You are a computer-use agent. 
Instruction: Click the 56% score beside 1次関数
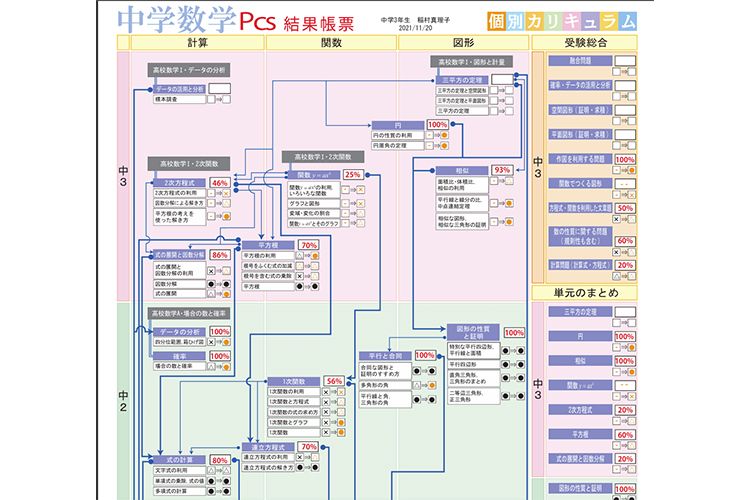coord(334,381)
